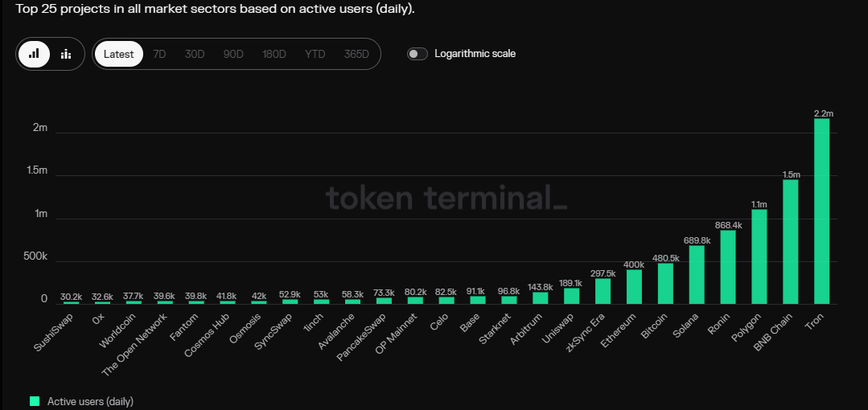
Task: Switch to the stacked bar chart icon
Action: coord(66,54)
